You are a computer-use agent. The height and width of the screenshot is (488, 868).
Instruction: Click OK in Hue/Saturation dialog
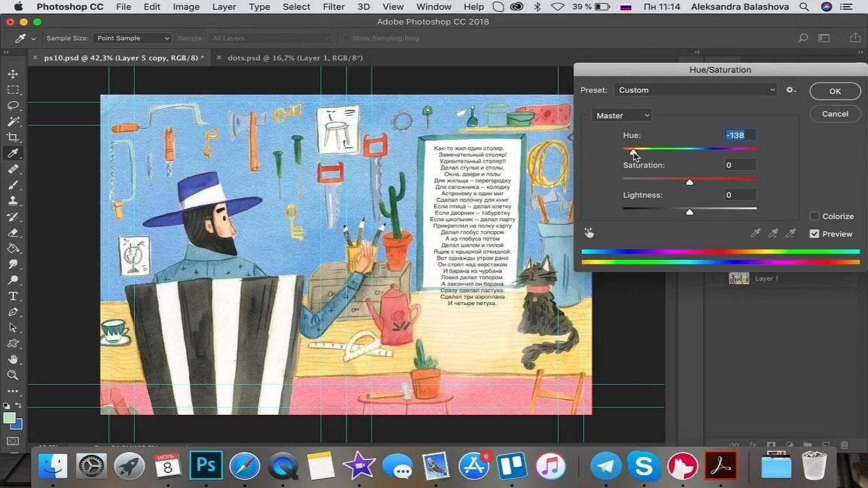pos(835,91)
